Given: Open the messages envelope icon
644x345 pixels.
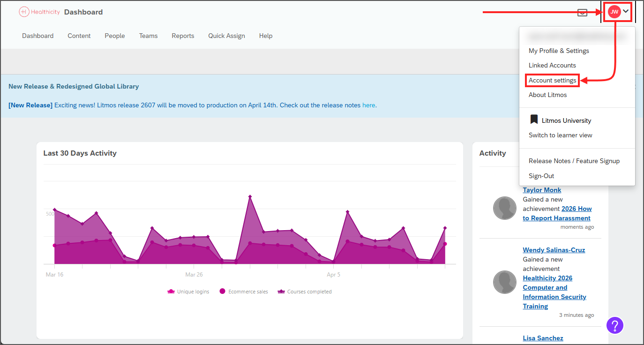Looking at the screenshot, I should (x=582, y=13).
